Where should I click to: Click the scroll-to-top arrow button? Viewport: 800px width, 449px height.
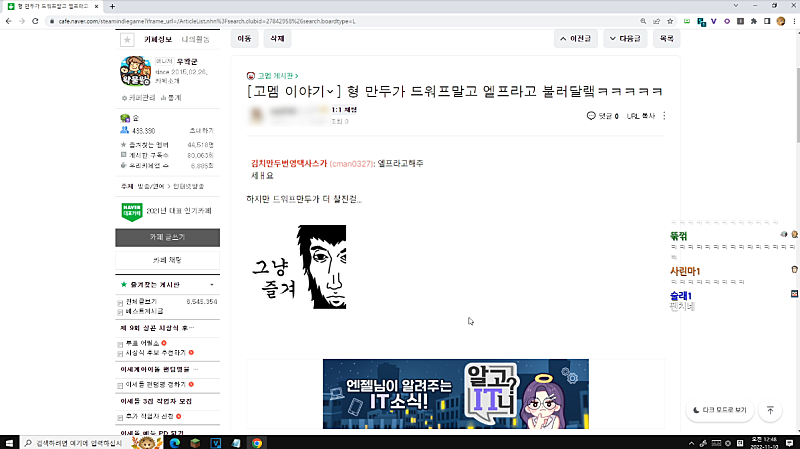coord(770,410)
